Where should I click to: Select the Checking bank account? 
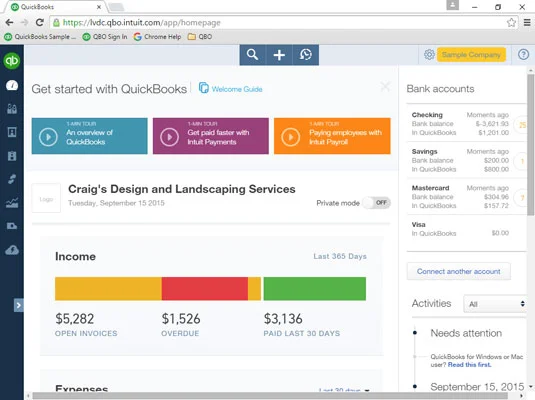coord(460,124)
